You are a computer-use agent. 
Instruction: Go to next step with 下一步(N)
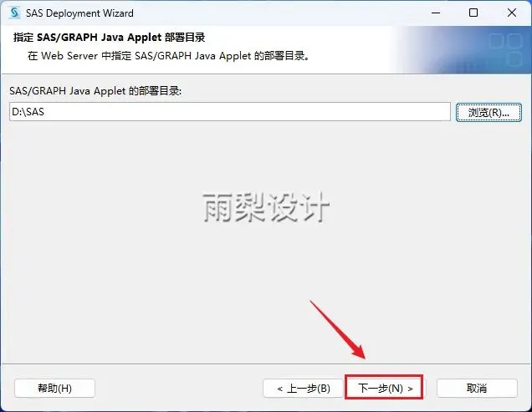[x=385, y=388]
